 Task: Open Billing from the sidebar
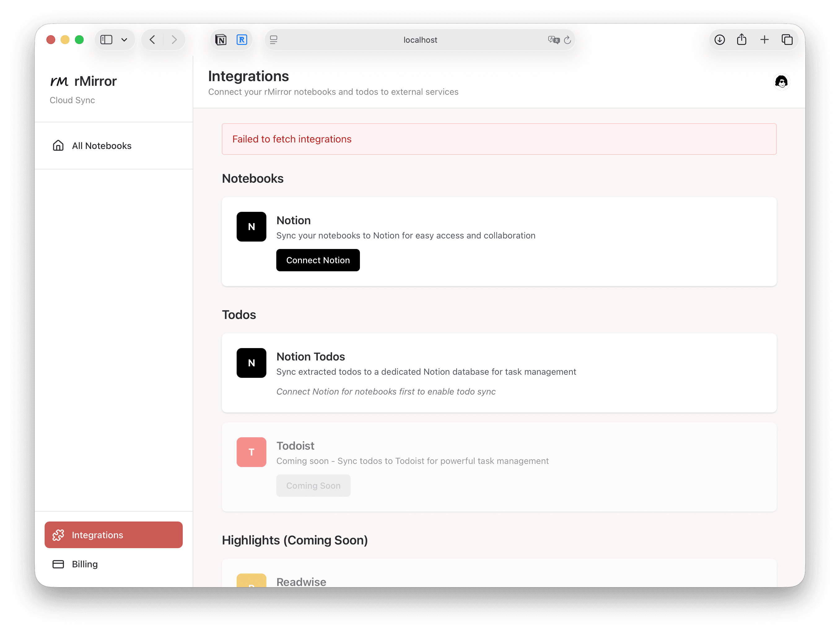[x=84, y=564]
